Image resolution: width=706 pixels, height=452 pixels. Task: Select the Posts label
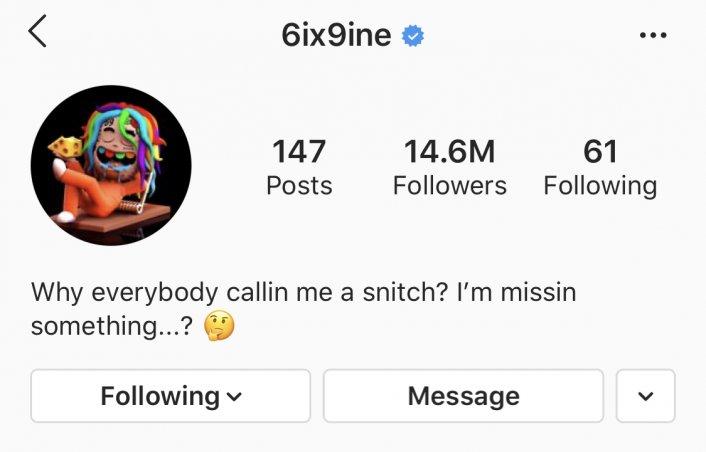[x=299, y=185]
